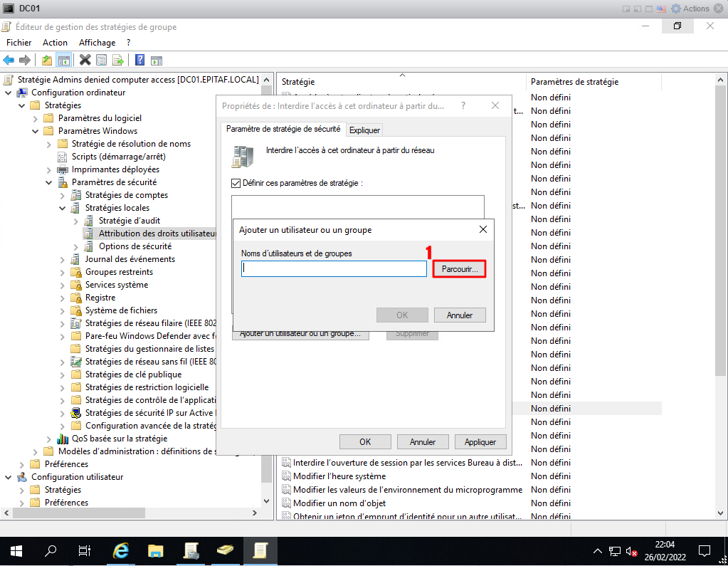Toggle 'Définir ces paramètres de stratégie' checkbox
This screenshot has height=566, width=728.
[x=236, y=183]
